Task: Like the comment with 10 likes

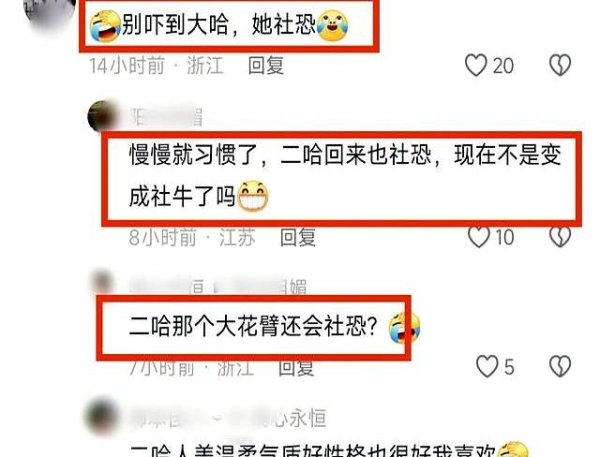Action: (x=479, y=237)
